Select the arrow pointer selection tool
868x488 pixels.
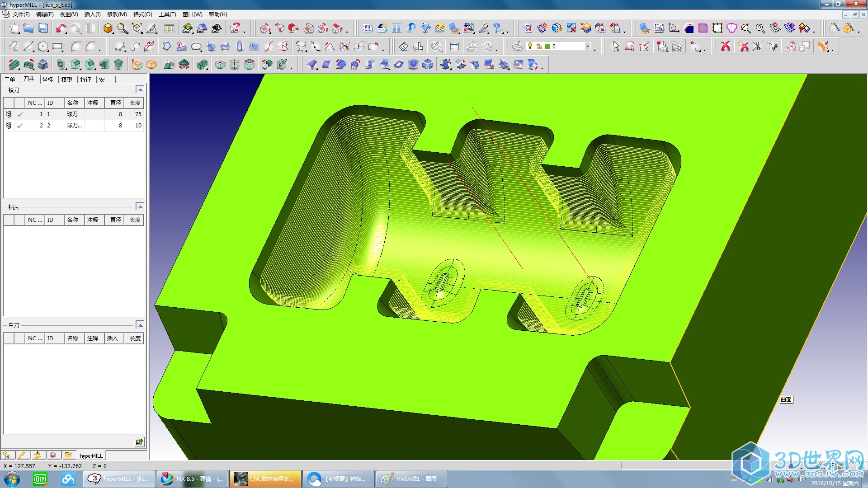coord(616,47)
